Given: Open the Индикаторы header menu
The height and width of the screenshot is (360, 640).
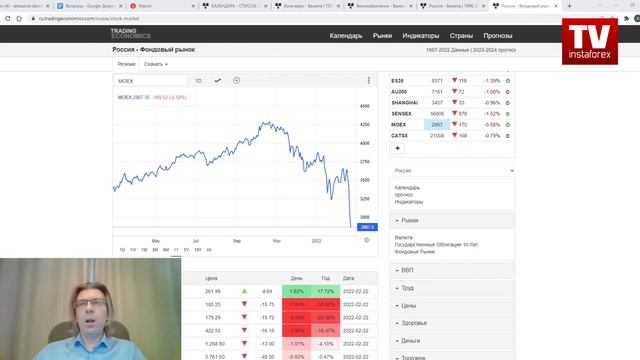Looking at the screenshot, I should point(420,36).
